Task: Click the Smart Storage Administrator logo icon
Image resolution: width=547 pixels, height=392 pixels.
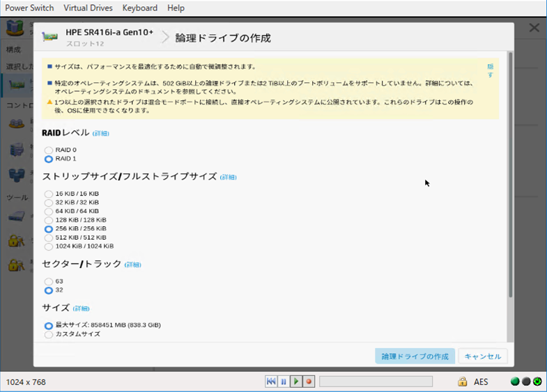Action: [15, 28]
